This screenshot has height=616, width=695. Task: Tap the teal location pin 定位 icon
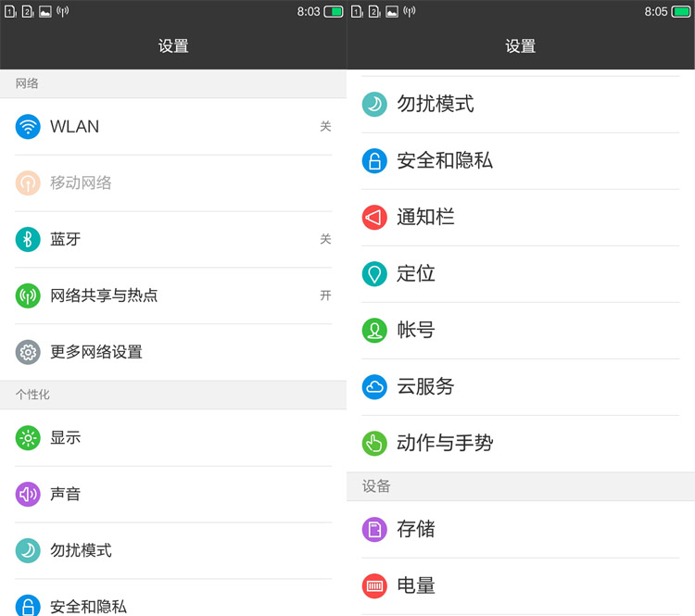(x=374, y=274)
